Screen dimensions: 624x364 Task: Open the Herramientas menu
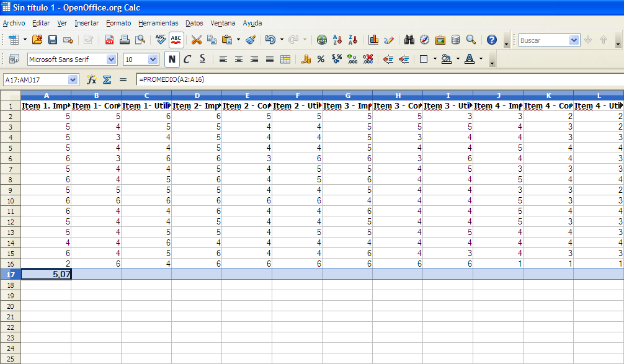[x=158, y=23]
